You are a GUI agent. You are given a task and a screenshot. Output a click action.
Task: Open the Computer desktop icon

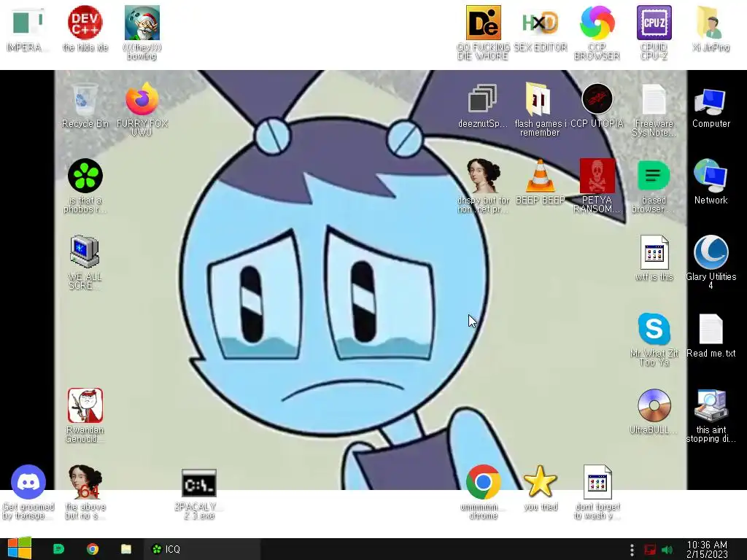pos(711,101)
